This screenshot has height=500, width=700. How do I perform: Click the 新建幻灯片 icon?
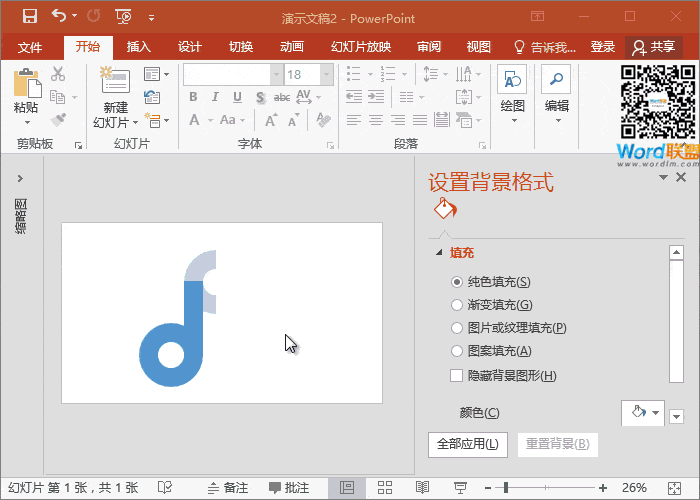tap(115, 79)
